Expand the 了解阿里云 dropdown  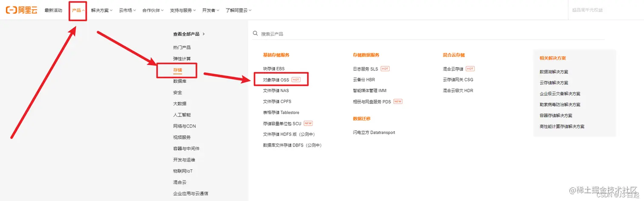pyautogui.click(x=239, y=10)
